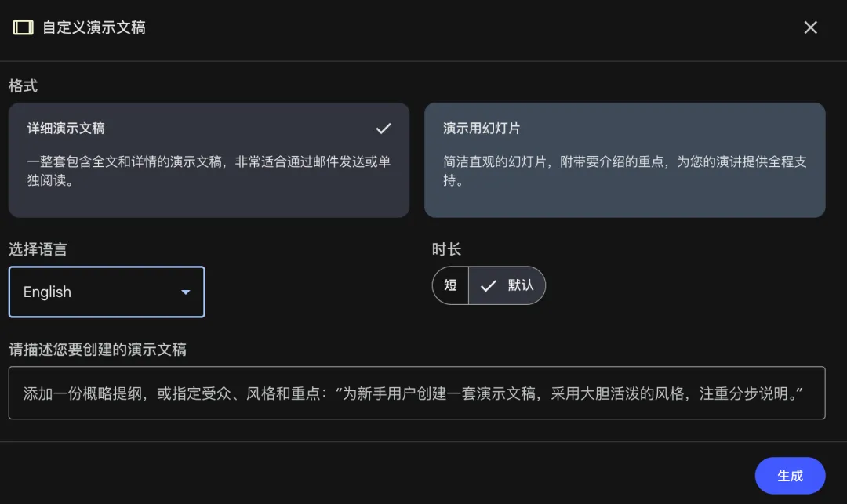Click the 格式 section label
847x504 pixels.
click(24, 85)
